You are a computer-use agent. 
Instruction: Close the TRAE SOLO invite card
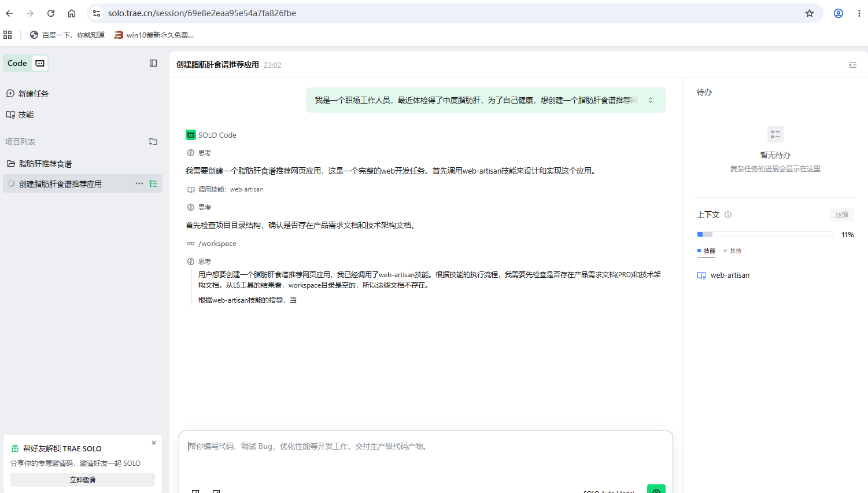point(154,443)
